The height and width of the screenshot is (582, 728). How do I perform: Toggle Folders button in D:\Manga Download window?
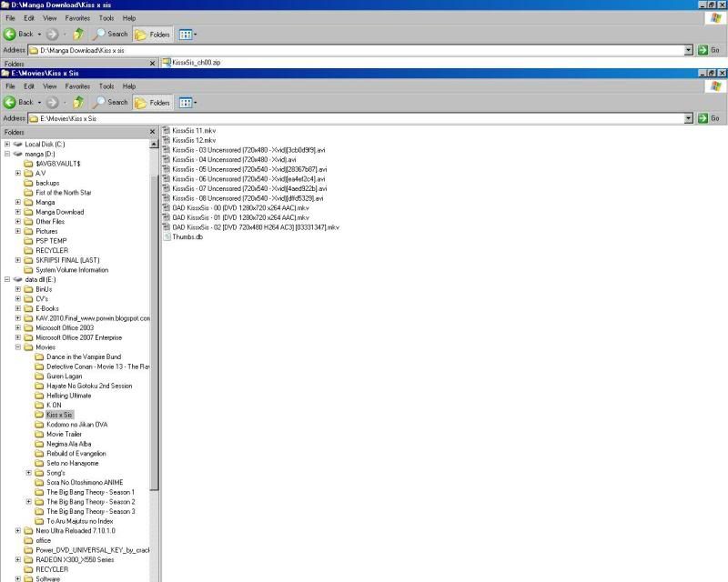pos(153,34)
